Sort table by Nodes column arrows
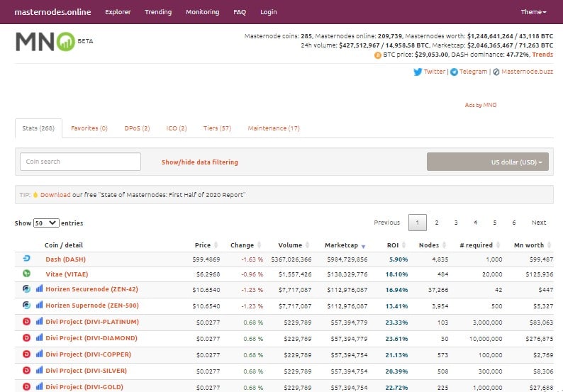Image resolution: width=563 pixels, height=392 pixels. point(444,245)
